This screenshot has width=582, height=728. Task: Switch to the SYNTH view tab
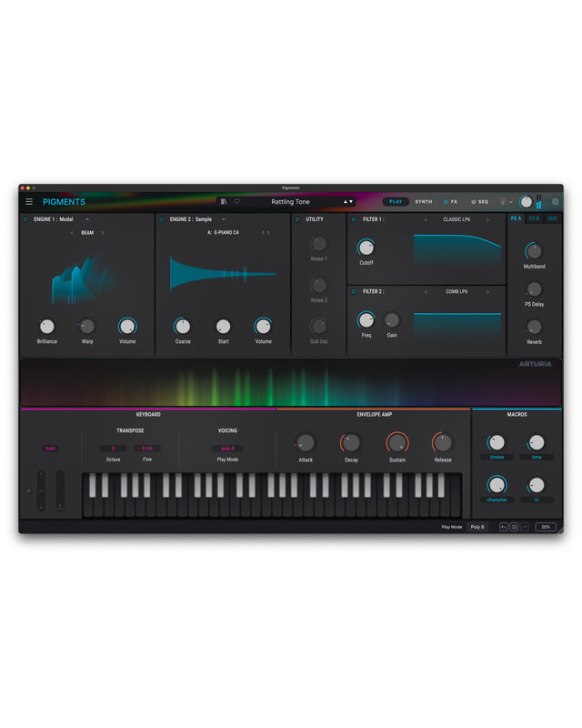pyautogui.click(x=424, y=201)
